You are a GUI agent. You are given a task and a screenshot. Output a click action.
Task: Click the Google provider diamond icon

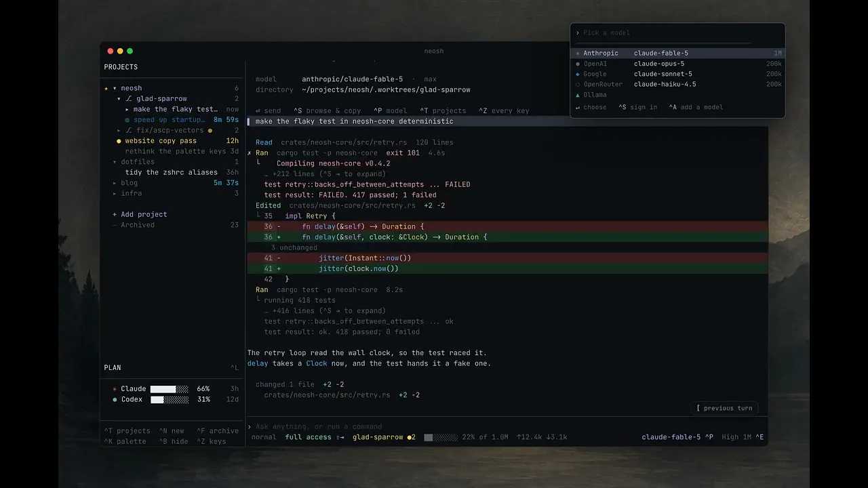(577, 75)
